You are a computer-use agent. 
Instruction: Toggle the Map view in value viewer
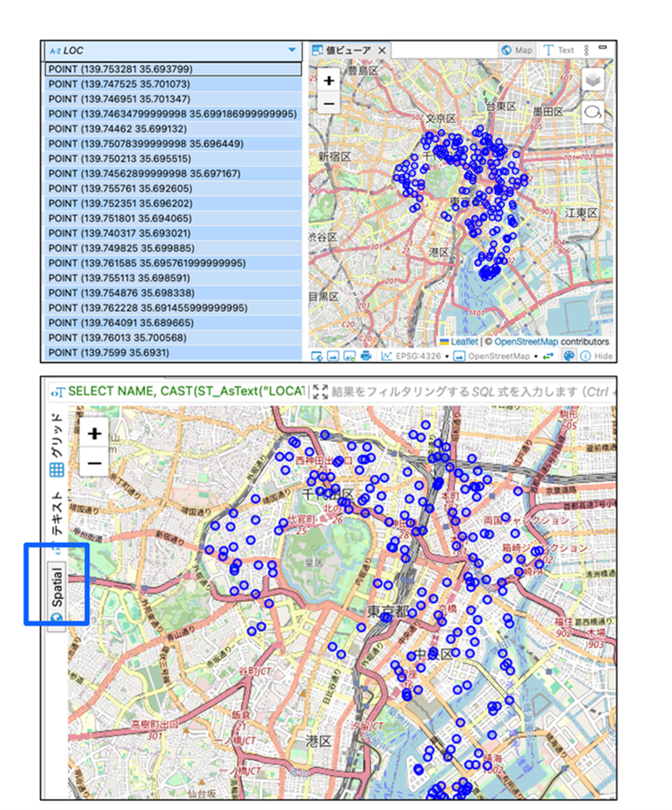coord(517,50)
